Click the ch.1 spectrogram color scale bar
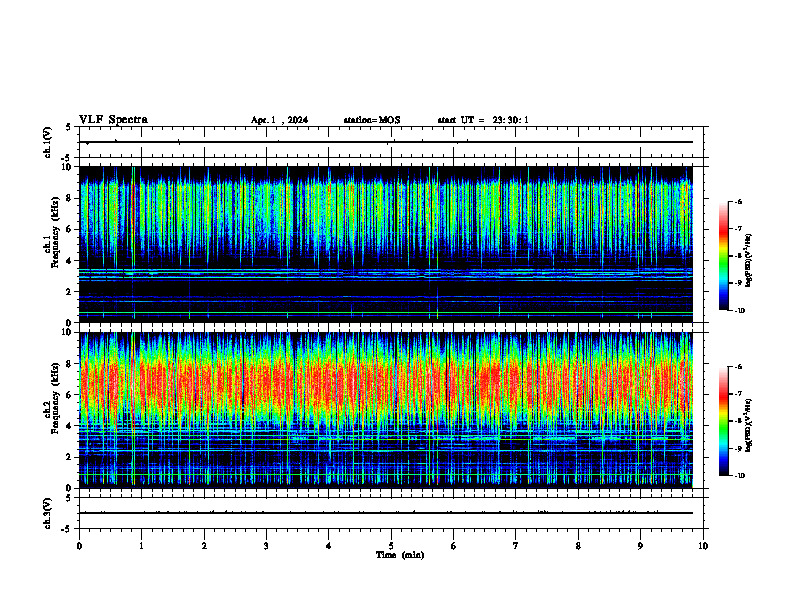792x612 pixels. pyautogui.click(x=723, y=256)
